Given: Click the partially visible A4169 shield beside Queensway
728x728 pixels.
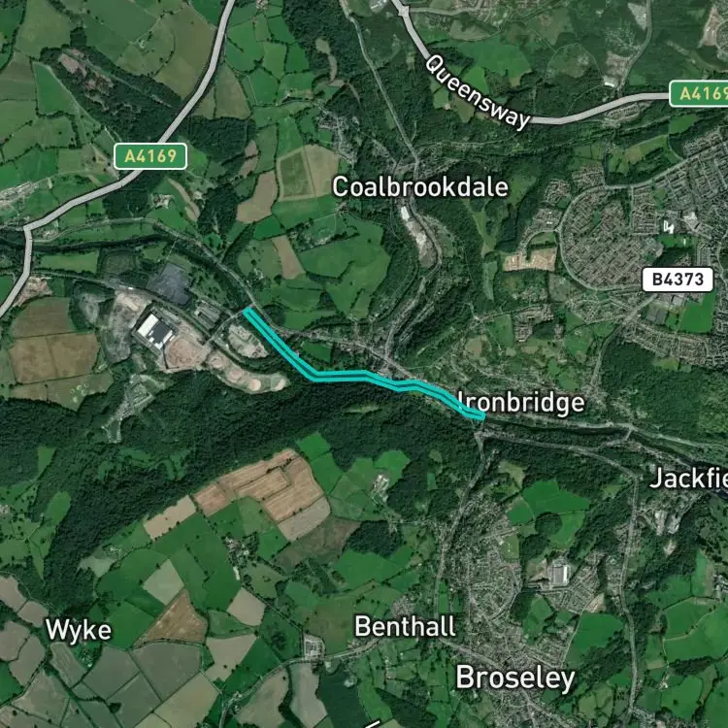Looking at the screenshot, I should click(x=698, y=94).
